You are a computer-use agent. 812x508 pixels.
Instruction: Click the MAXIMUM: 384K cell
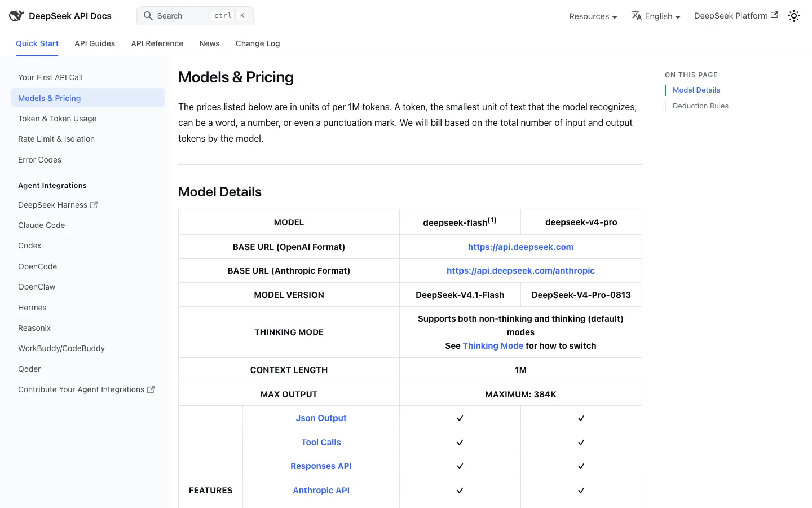point(520,394)
